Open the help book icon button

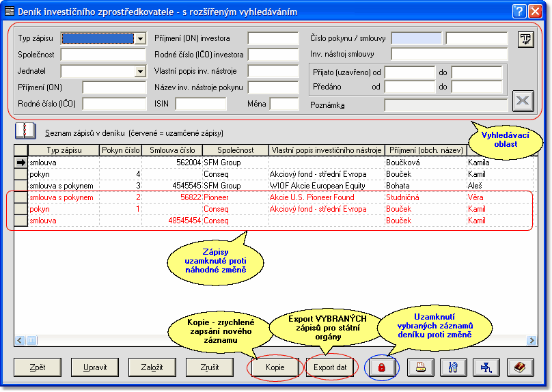520,367
